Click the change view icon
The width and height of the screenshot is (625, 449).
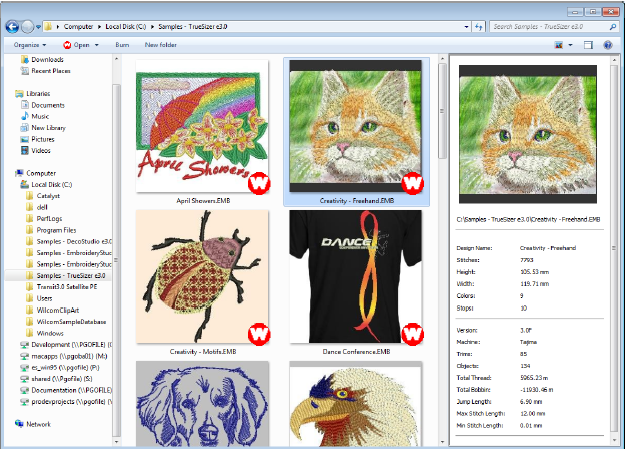click(557, 45)
